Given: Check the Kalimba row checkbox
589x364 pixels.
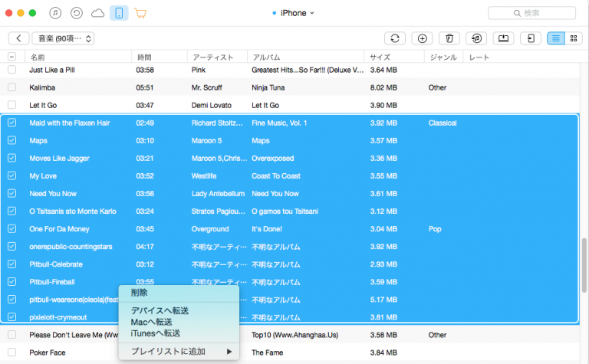Looking at the screenshot, I should [x=12, y=87].
